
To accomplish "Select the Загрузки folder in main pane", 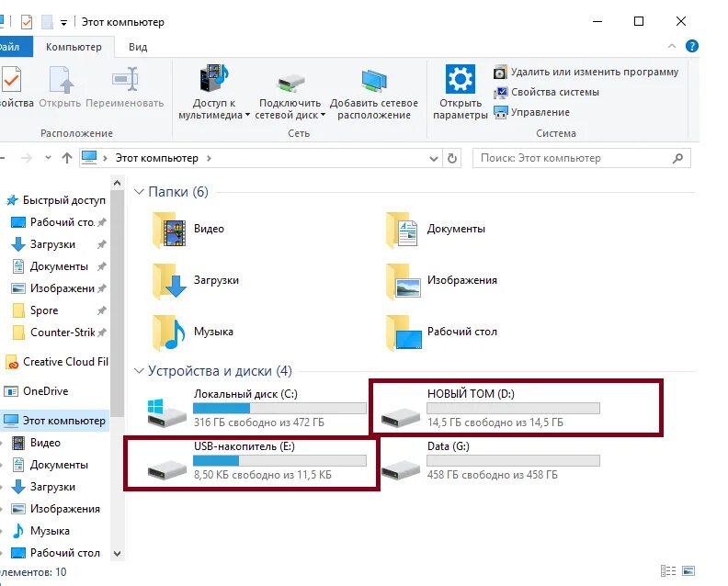I will click(196, 280).
